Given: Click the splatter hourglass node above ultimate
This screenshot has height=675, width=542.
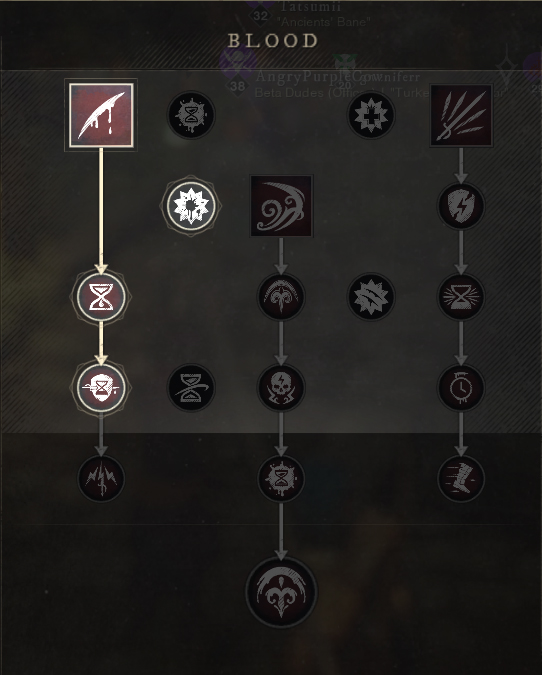Looking at the screenshot, I should pos(281,478).
